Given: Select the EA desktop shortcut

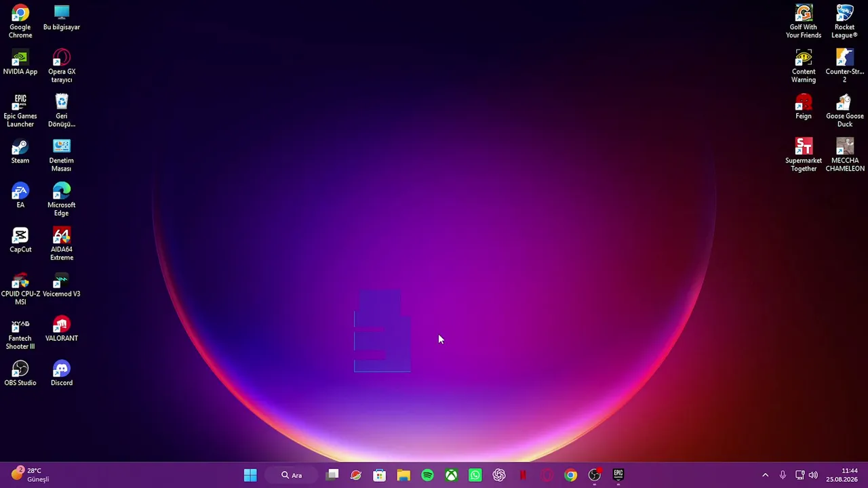Looking at the screenshot, I should coord(20,195).
